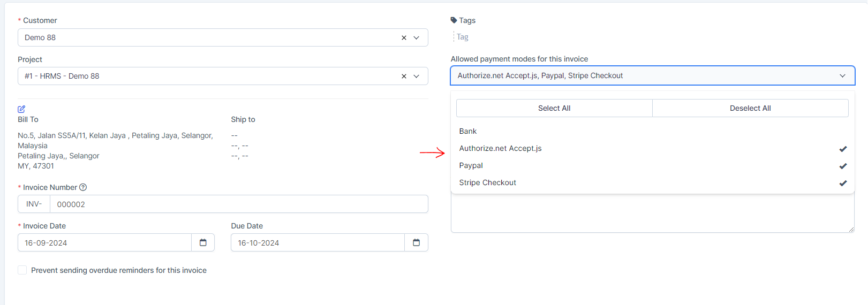This screenshot has height=305, width=868.
Task: Deselect Authorize.net Accept.js payment mode
Action: point(500,148)
